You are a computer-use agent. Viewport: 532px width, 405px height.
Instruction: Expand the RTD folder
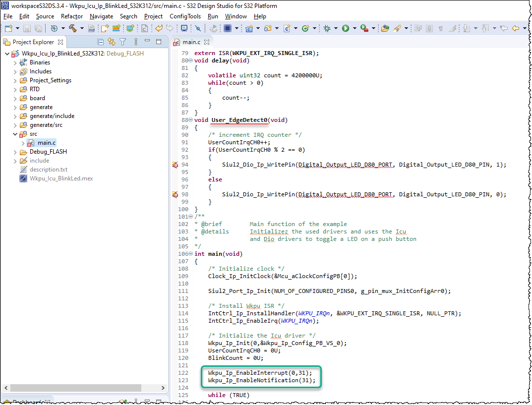[15, 89]
